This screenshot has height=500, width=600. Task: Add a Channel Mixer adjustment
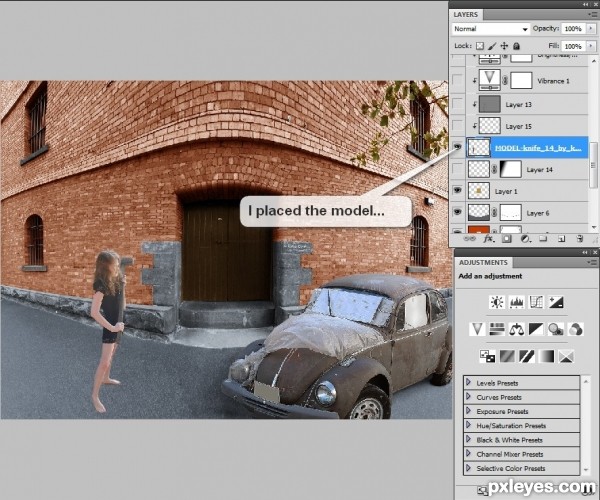(x=576, y=329)
